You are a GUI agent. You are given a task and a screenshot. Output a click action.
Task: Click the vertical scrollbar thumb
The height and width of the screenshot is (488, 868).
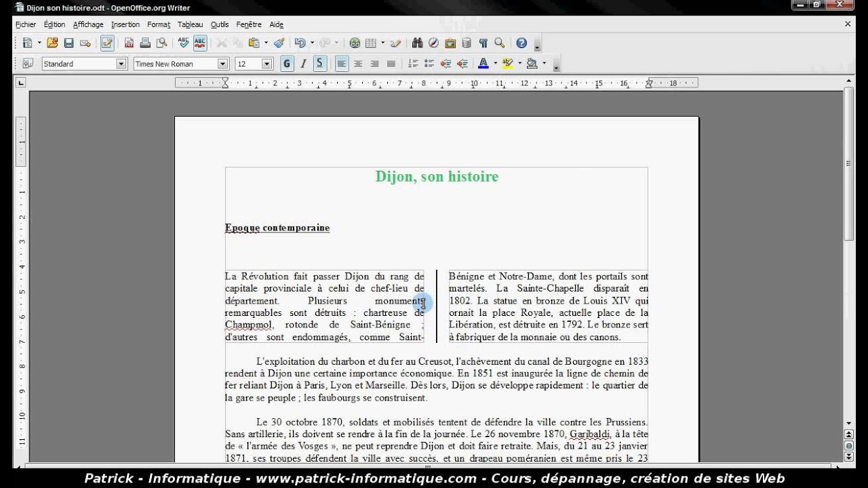point(848,163)
